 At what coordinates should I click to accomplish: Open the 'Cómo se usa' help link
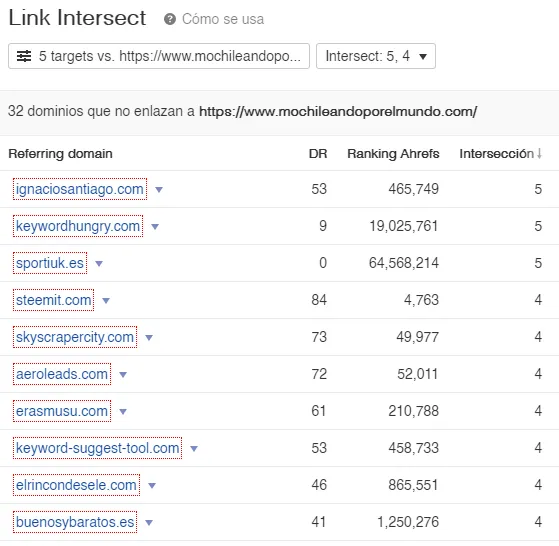tap(223, 19)
